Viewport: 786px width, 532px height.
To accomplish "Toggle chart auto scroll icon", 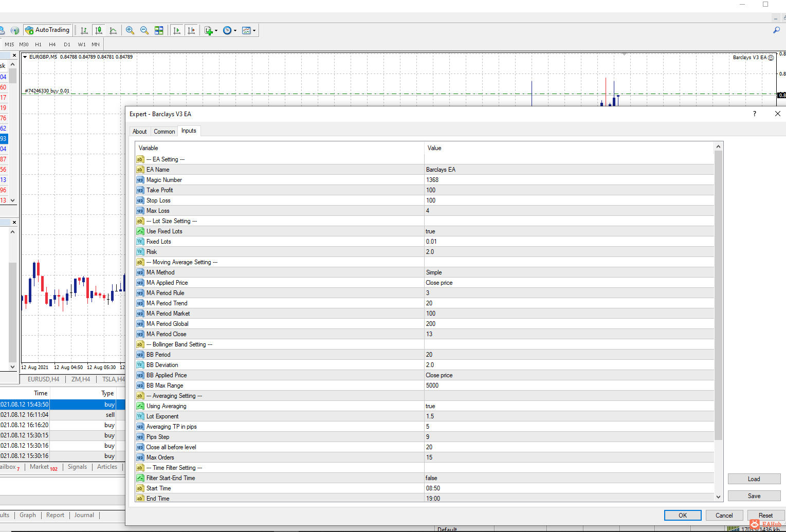I will (177, 30).
